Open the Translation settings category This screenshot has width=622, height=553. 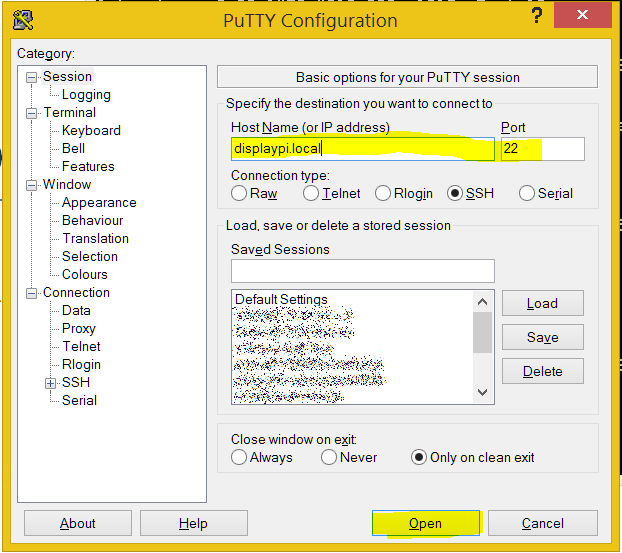click(x=96, y=238)
